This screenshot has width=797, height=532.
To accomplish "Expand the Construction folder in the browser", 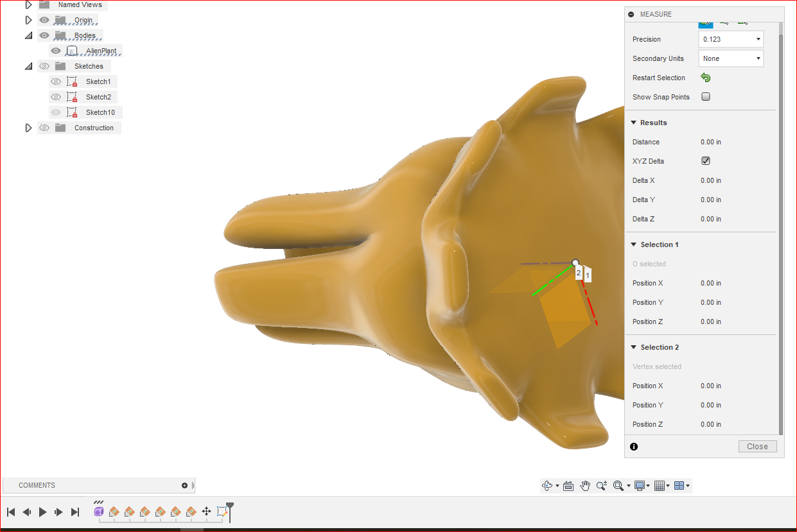I will click(28, 128).
